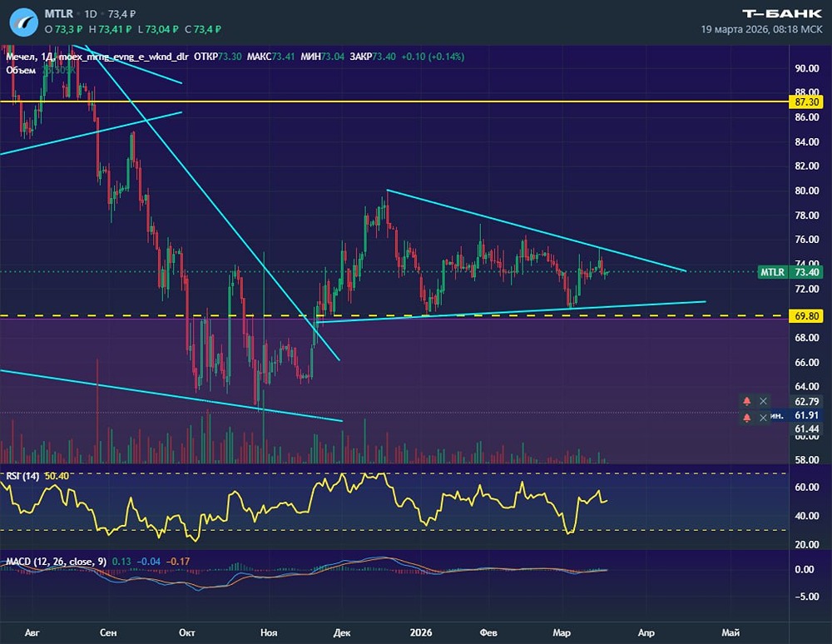Viewport: 832px width, 644px height.
Task: Click the green MTLR ticker price tag
Action: click(773, 272)
